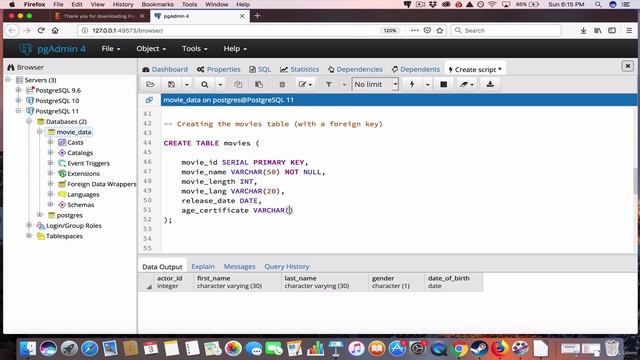
Task: Reload the page in Firefox
Action: (41, 31)
